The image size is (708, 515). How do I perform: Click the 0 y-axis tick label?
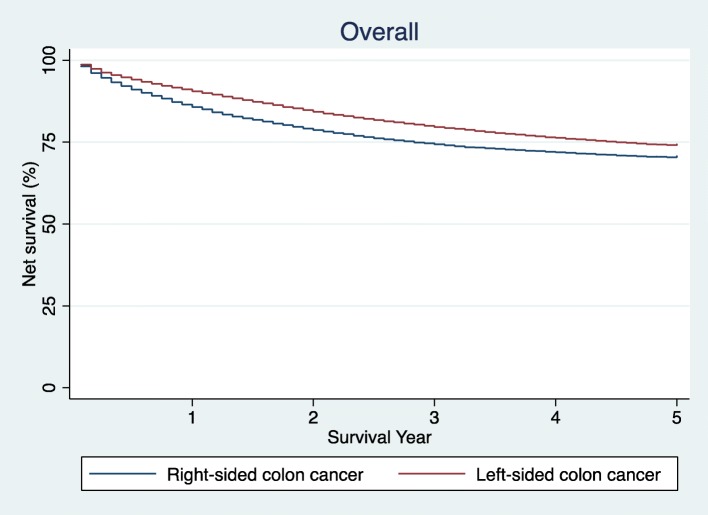coord(51,387)
